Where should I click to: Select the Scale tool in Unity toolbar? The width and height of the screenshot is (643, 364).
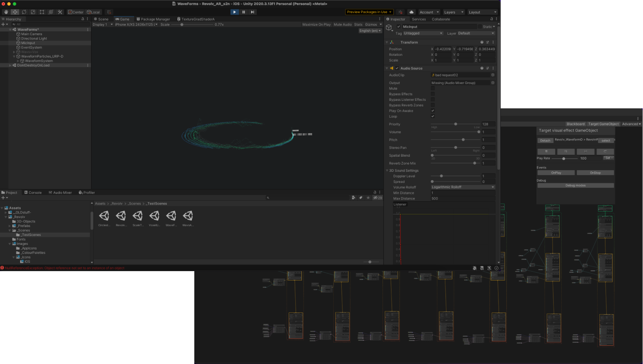33,12
